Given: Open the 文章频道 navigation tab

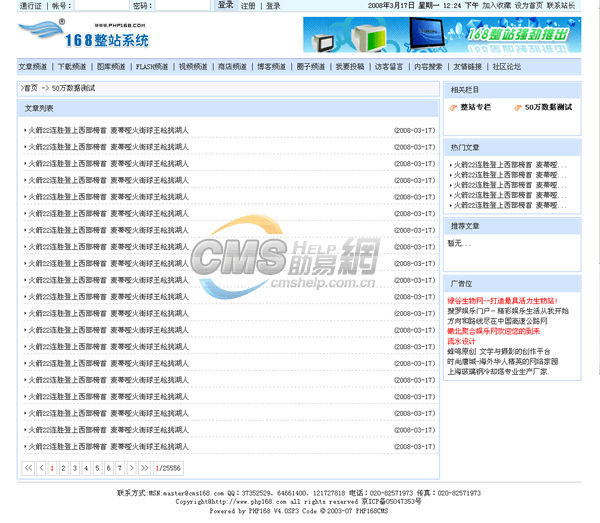Looking at the screenshot, I should point(34,67).
